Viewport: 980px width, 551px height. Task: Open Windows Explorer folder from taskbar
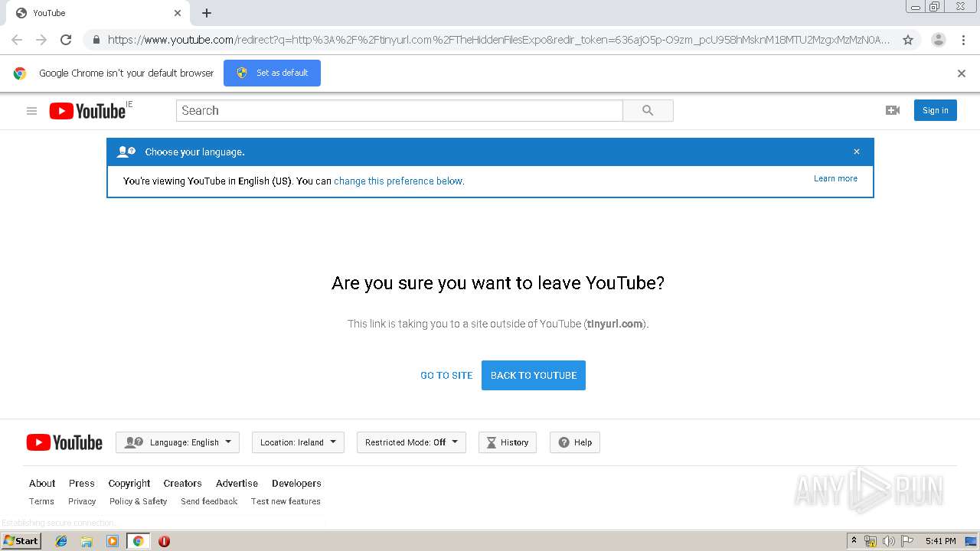[x=87, y=541]
